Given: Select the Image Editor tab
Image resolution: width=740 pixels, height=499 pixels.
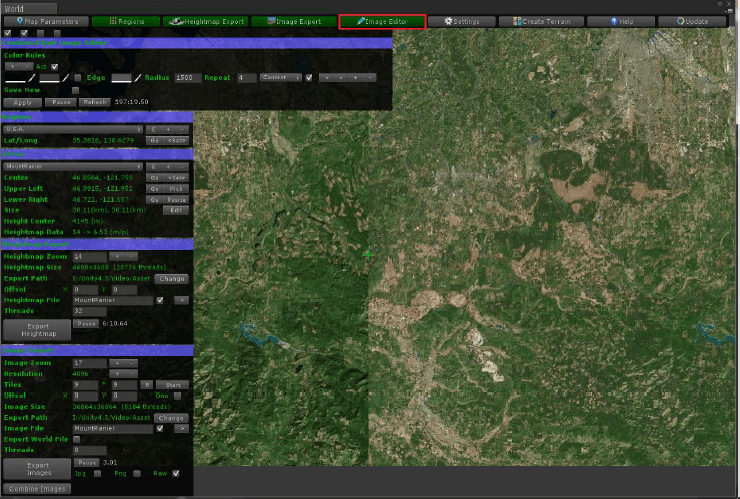Looking at the screenshot, I should tap(382, 21).
